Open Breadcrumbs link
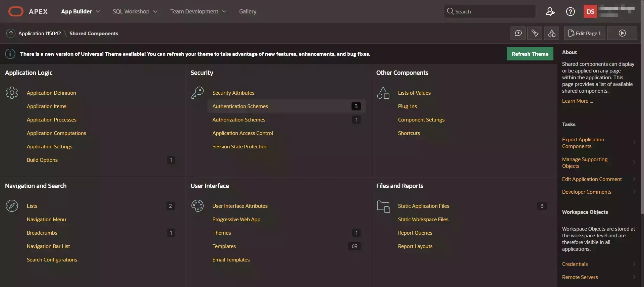The image size is (644, 287). coord(42,233)
